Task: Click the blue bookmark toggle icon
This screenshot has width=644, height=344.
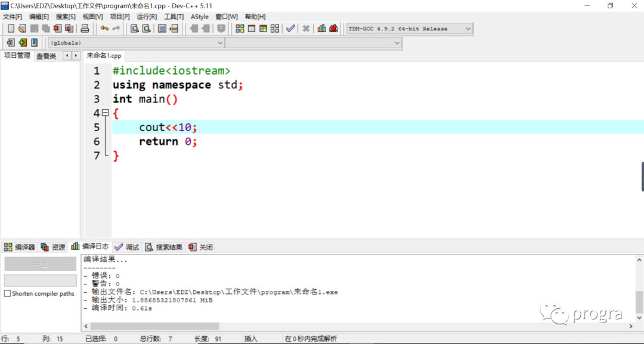Action: [34, 42]
